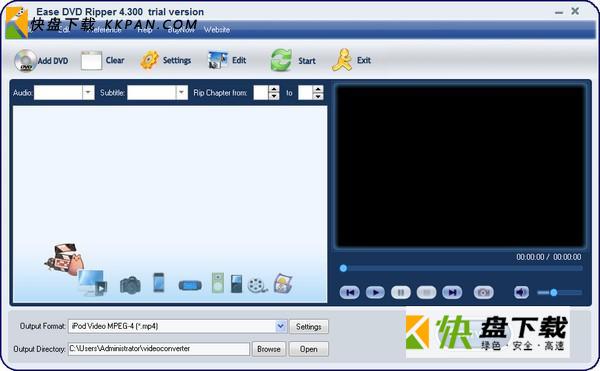This screenshot has height=371, width=600.
Task: Close the Ease DVD Ripper window
Action: [575, 11]
